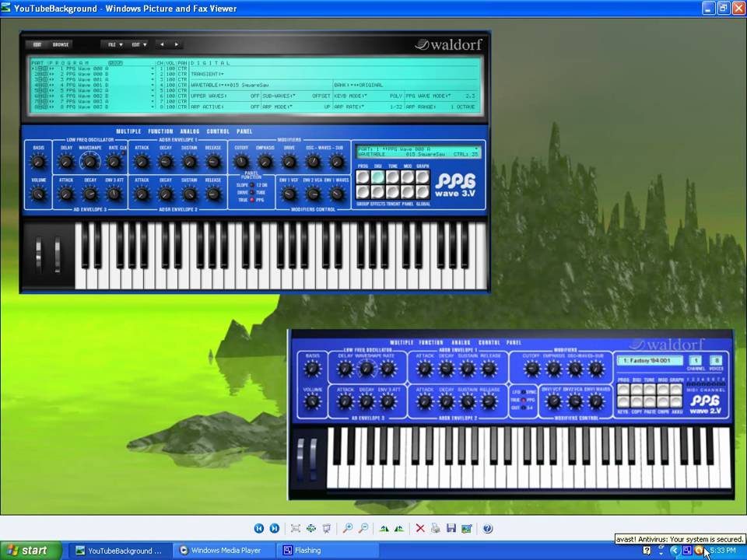Open the CHANNEL selector in Wave 2.V
The height and width of the screenshot is (560, 747).
point(695,360)
